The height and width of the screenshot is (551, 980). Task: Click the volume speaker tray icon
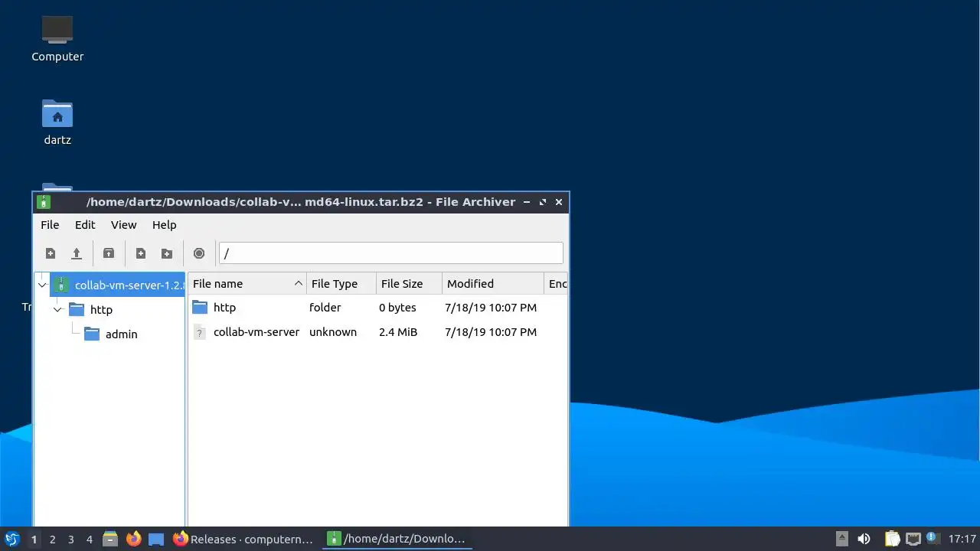click(x=864, y=539)
